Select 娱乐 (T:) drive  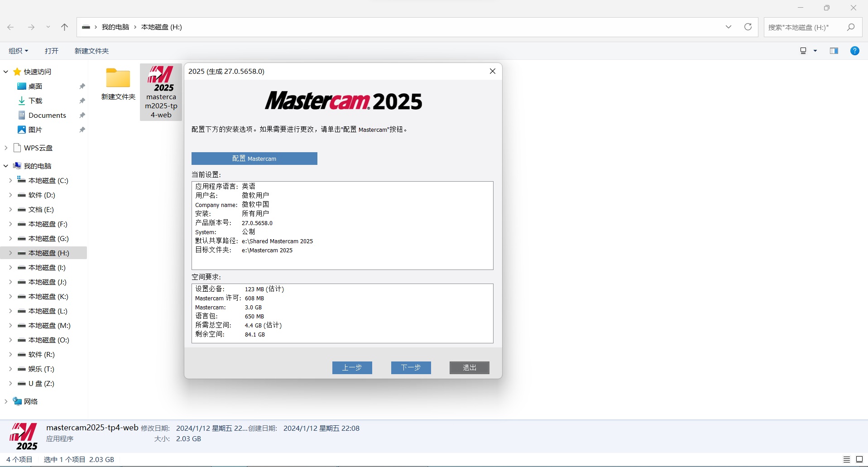pyautogui.click(x=41, y=369)
